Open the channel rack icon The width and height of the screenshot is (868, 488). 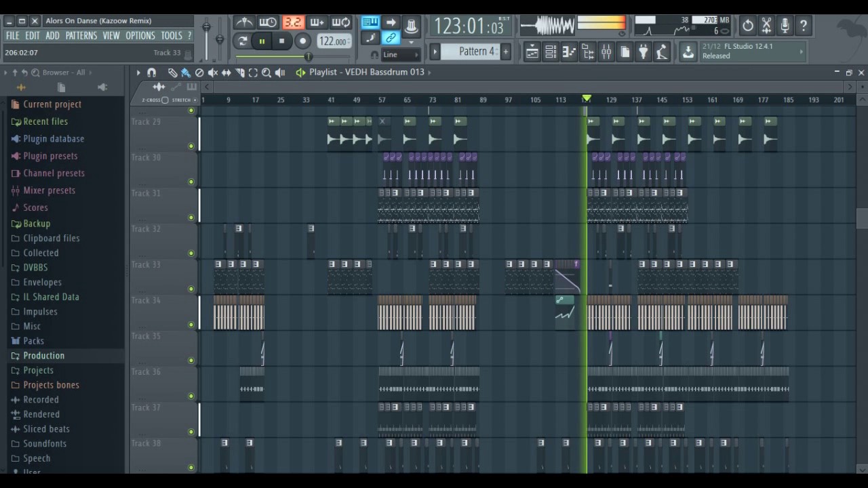pos(551,52)
